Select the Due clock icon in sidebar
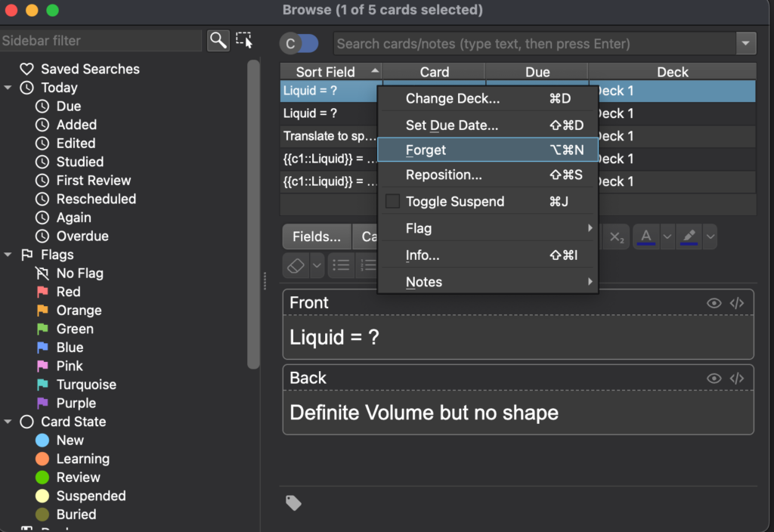Image resolution: width=774 pixels, height=532 pixels. coord(42,106)
